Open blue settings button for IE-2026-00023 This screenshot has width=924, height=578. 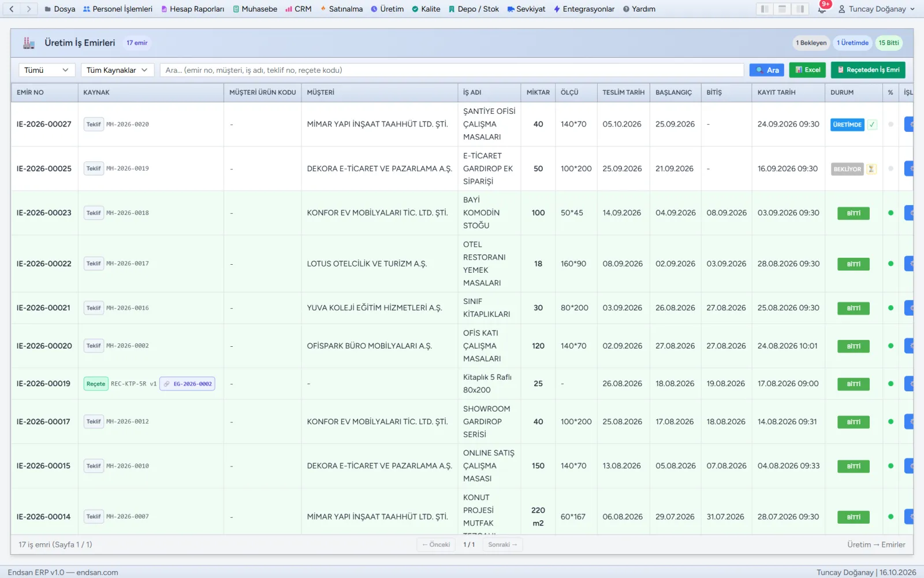coord(909,213)
